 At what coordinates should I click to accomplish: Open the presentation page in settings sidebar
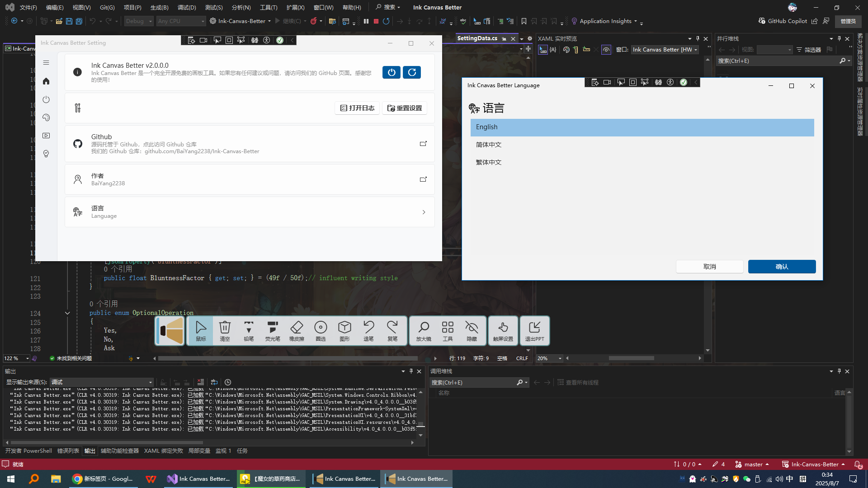46,136
